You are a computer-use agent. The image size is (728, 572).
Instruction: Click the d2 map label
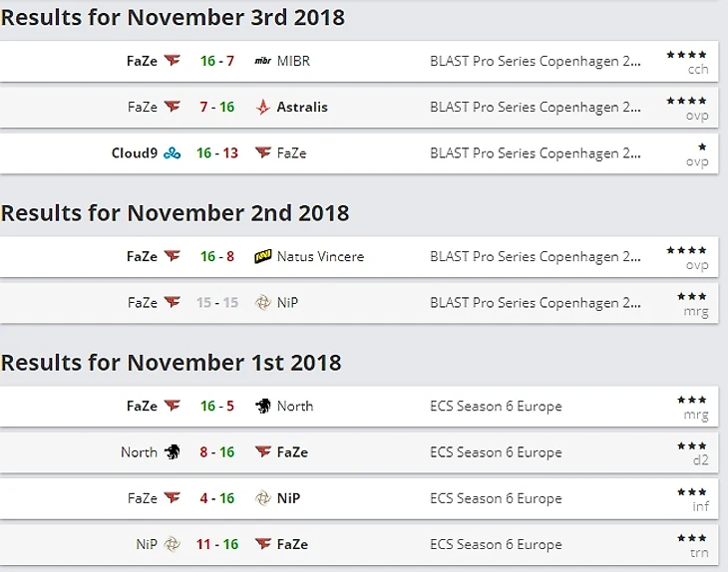tap(698, 459)
